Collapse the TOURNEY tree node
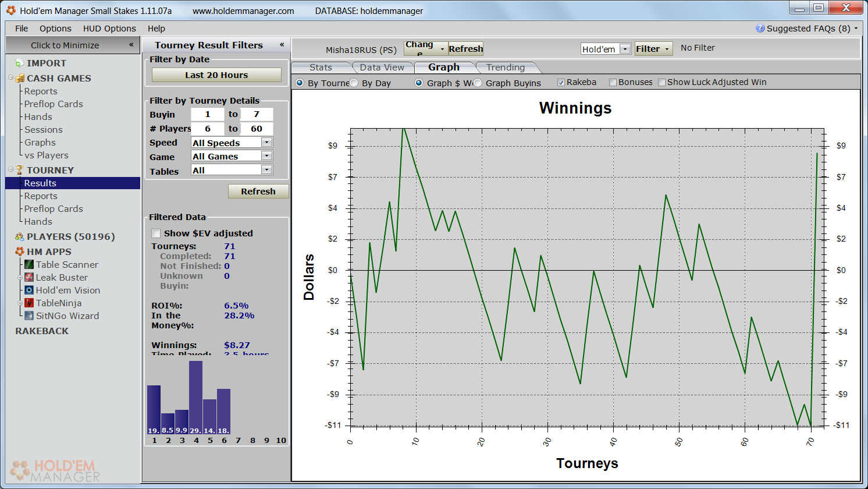Image resolution: width=868 pixels, height=489 pixels. click(11, 169)
